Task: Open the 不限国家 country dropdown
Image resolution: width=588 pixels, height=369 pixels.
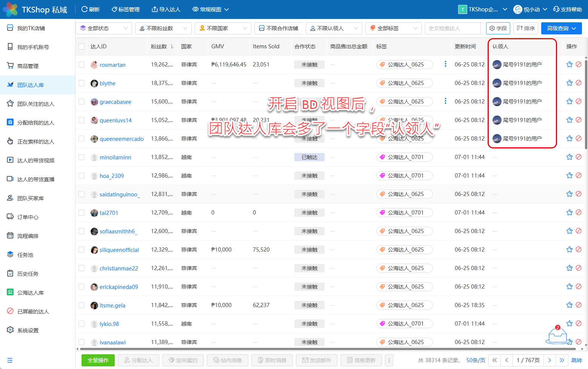Action: pos(223,28)
